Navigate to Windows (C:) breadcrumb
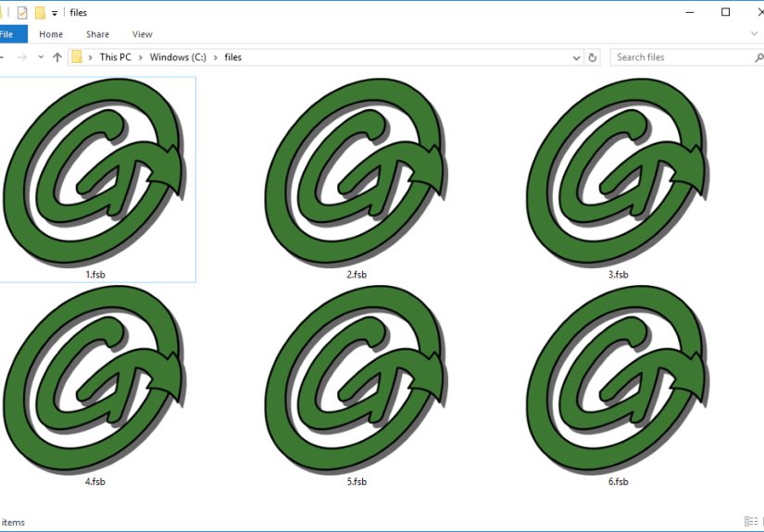Image resolution: width=764 pixels, height=532 pixels. tap(178, 57)
